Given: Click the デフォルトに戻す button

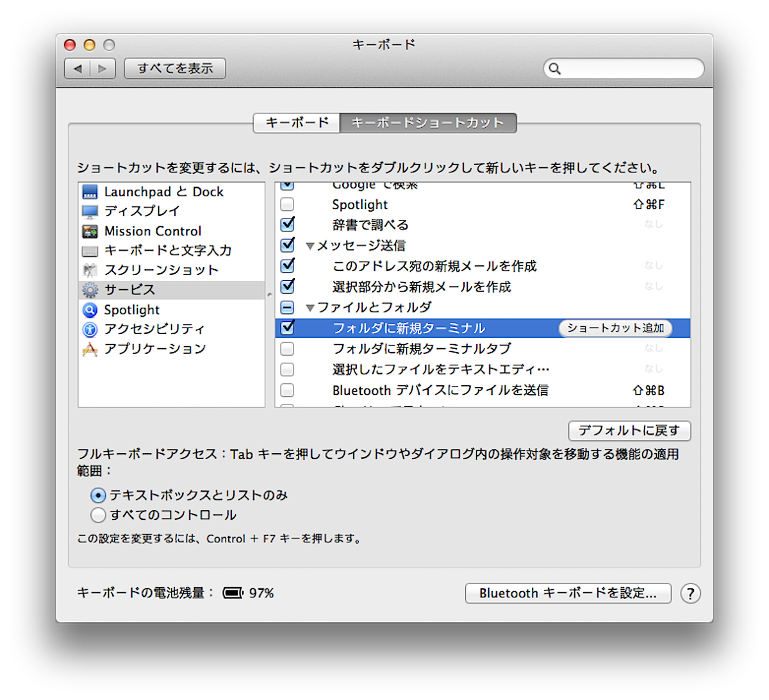Looking at the screenshot, I should pyautogui.click(x=629, y=431).
